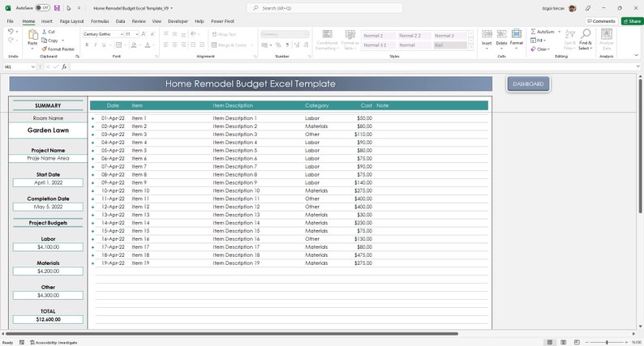Open the File menu
This screenshot has height=346, width=644.
[11, 21]
